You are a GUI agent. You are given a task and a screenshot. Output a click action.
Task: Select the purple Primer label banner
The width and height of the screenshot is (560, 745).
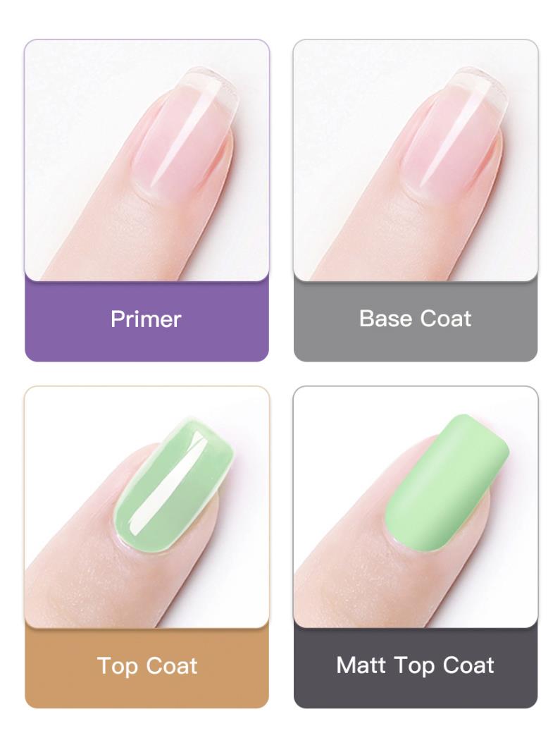[147, 321]
